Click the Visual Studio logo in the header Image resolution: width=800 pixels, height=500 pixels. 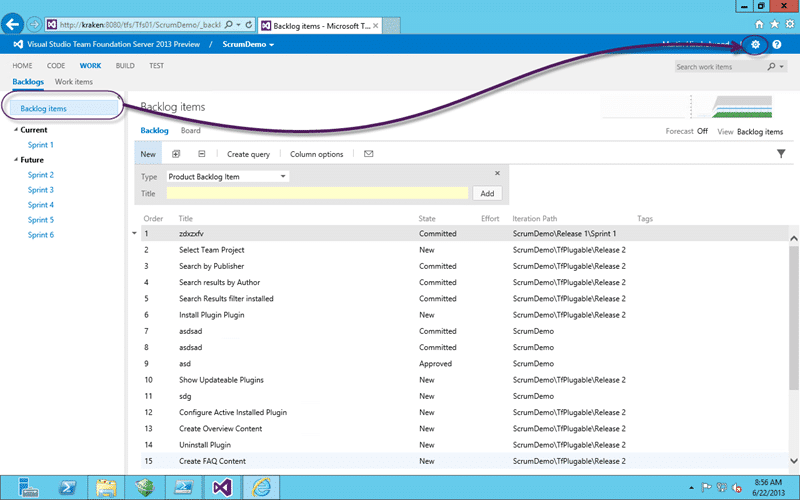[18, 44]
